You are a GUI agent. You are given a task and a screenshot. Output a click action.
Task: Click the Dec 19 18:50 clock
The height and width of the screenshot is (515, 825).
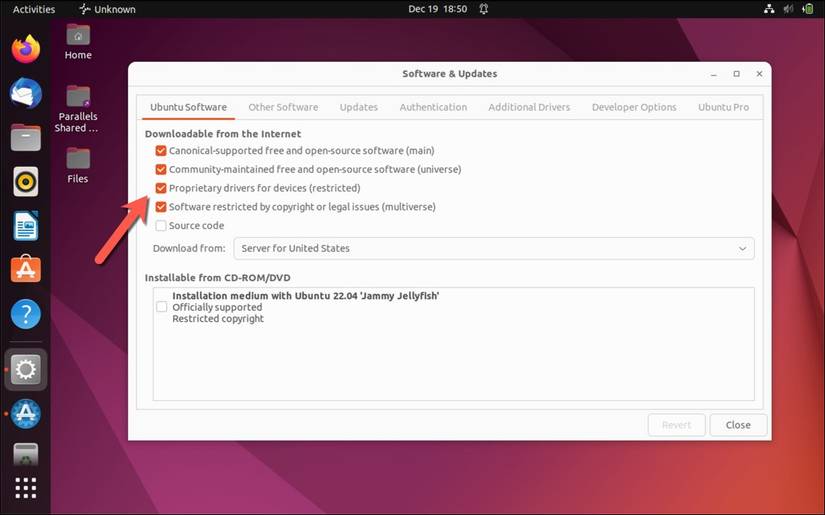click(x=438, y=9)
